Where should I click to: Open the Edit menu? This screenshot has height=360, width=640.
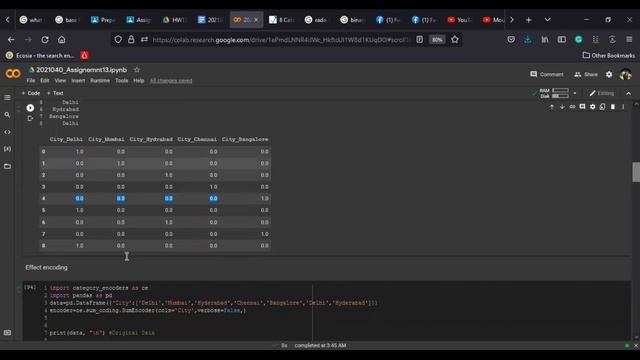pyautogui.click(x=45, y=81)
